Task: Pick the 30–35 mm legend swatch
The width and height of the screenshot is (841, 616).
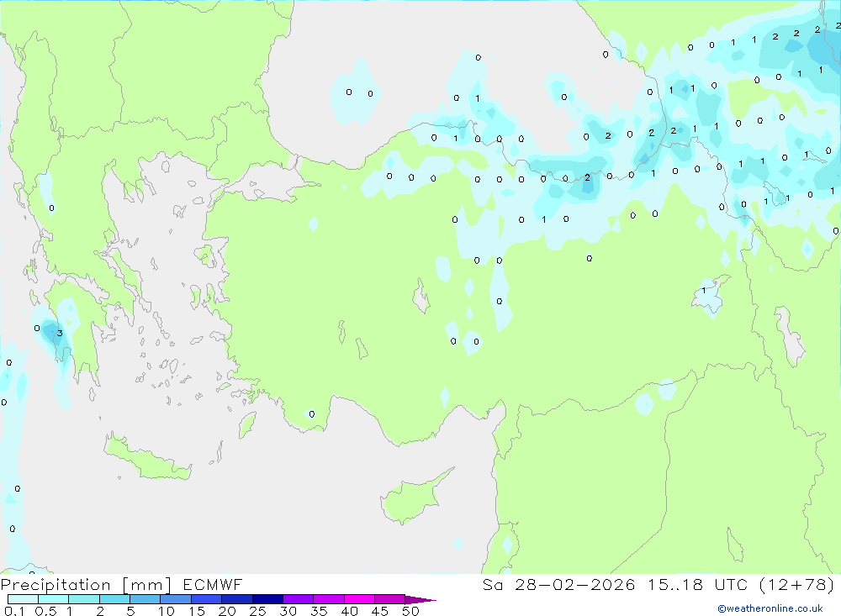Action: [x=299, y=599]
